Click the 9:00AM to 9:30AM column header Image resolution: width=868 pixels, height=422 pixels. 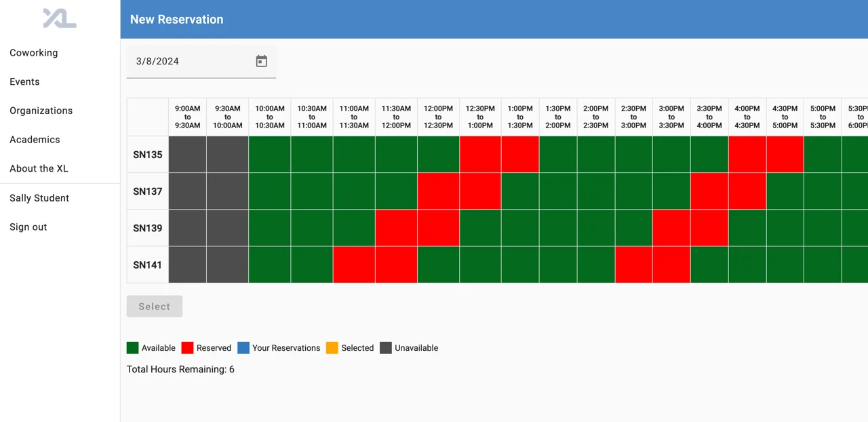point(187,117)
